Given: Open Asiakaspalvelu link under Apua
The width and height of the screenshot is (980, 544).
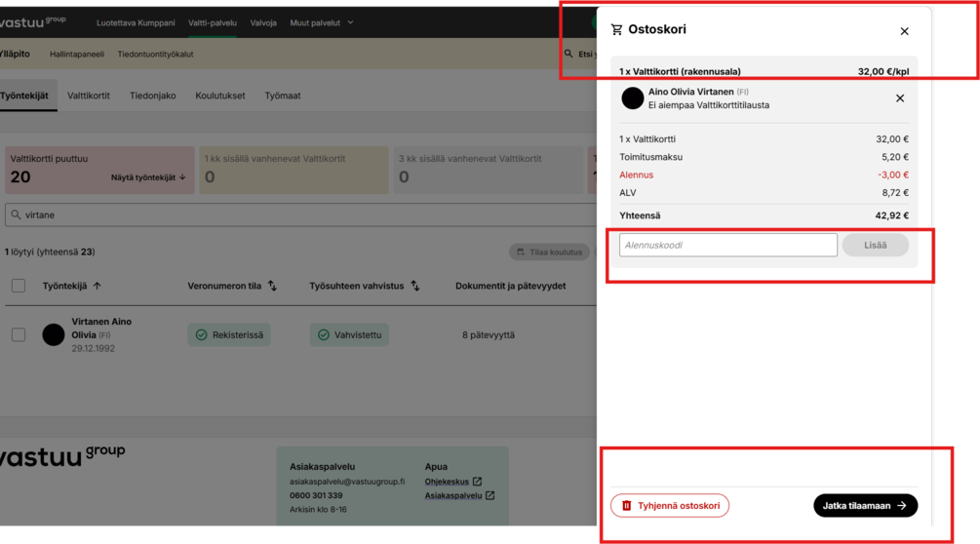Looking at the screenshot, I should [459, 495].
